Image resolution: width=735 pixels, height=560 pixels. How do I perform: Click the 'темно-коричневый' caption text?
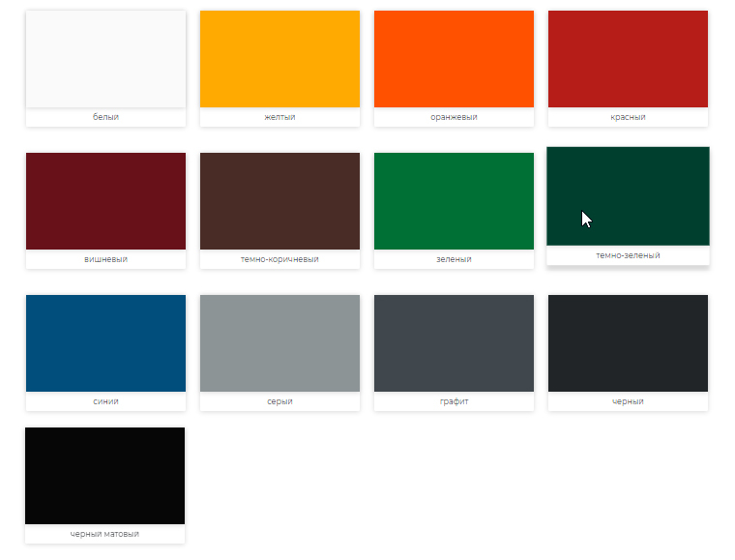pyautogui.click(x=279, y=259)
